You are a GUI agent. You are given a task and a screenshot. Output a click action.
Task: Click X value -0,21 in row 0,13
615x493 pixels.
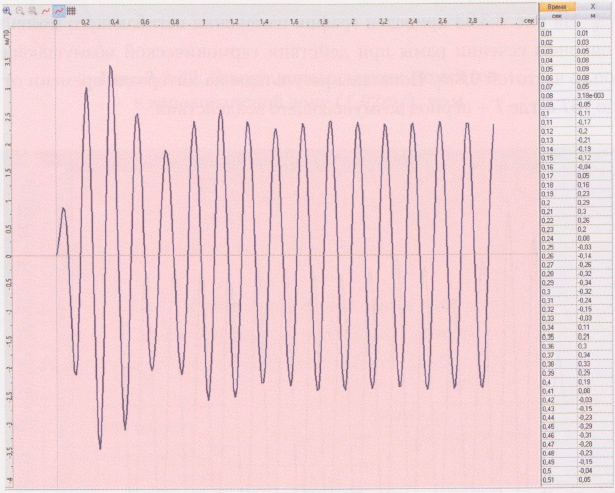(x=592, y=140)
